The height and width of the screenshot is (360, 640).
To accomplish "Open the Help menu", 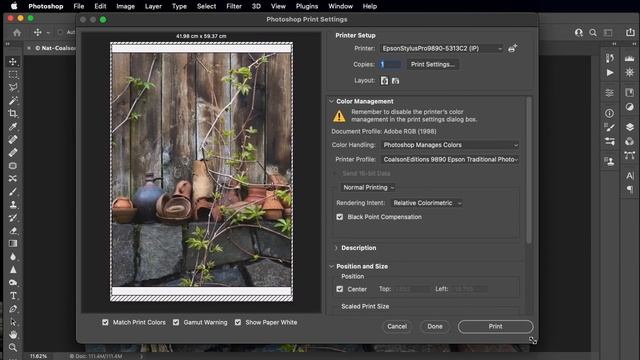I will (x=369, y=6).
